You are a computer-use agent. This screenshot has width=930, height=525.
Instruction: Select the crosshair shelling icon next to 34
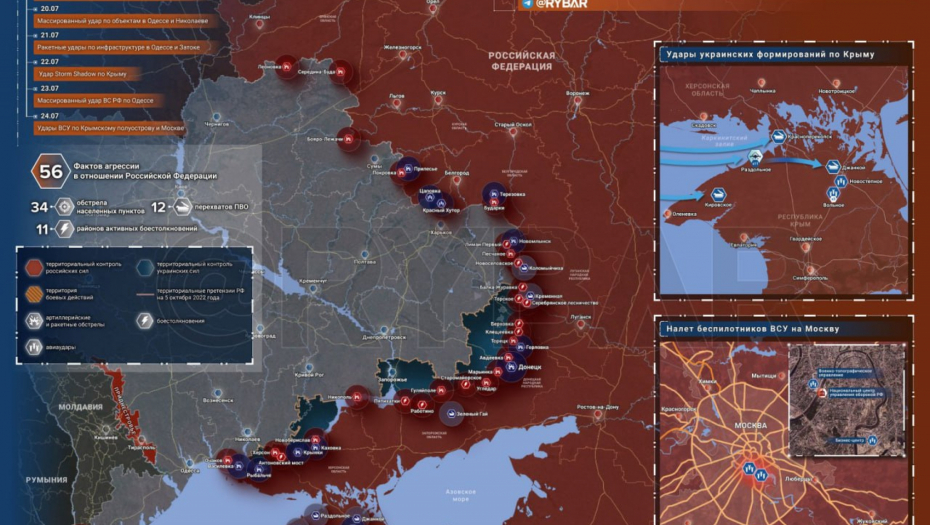(x=64, y=207)
